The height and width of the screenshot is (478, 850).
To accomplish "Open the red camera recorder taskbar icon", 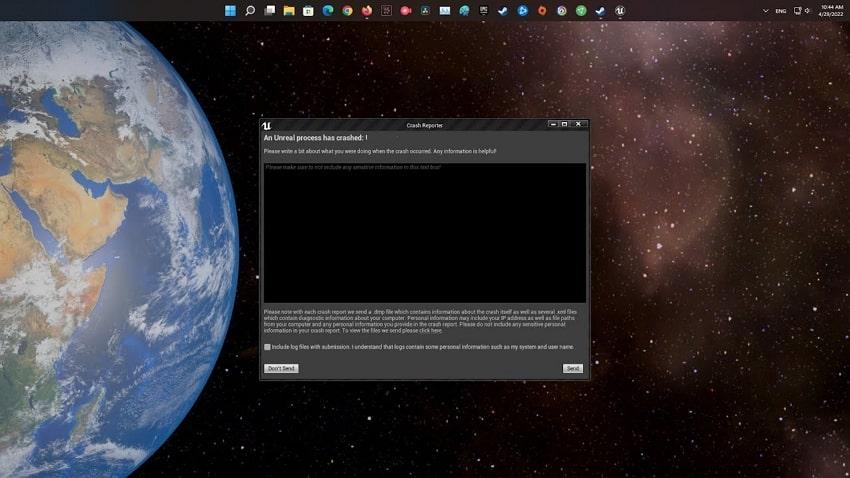I will pos(405,11).
